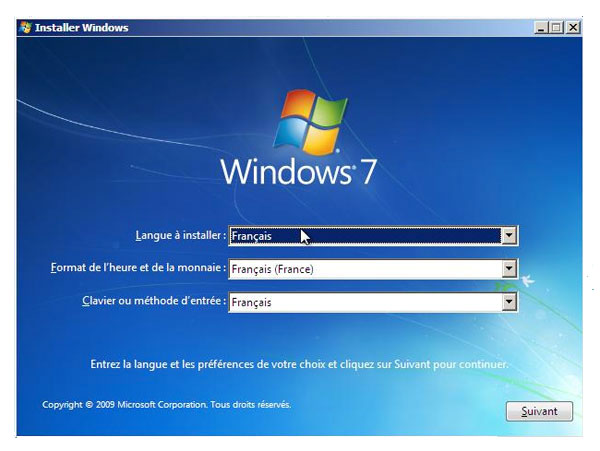This screenshot has width=600, height=451.
Task: Click the Windows flag icon in title bar
Action: click(26, 28)
